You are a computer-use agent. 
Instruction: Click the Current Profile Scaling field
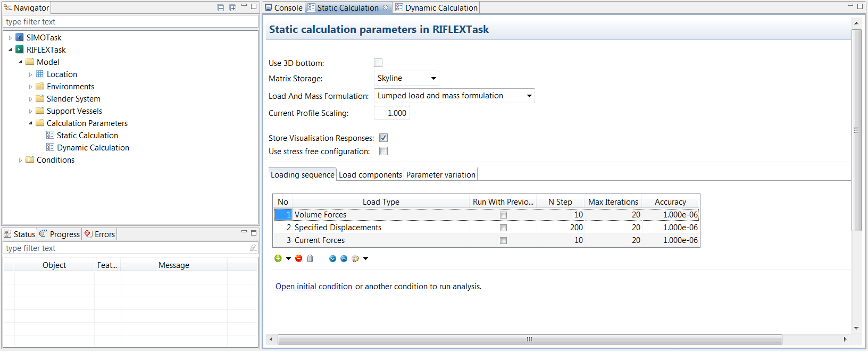tap(392, 113)
